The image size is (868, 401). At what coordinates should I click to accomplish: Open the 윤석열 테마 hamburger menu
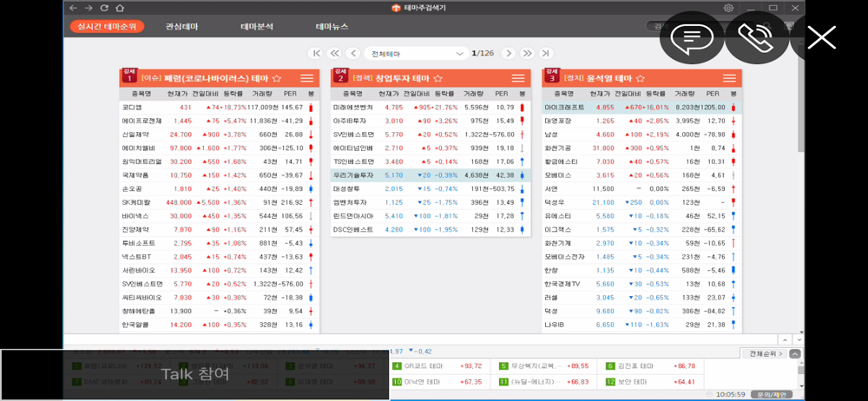click(730, 78)
